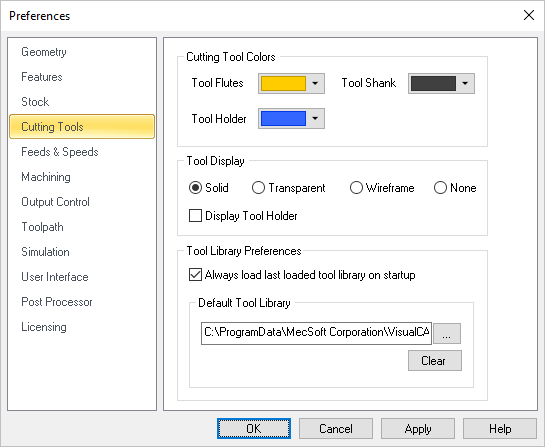Click the Default Tool Library path field
Image resolution: width=545 pixels, height=447 pixels.
[316, 333]
